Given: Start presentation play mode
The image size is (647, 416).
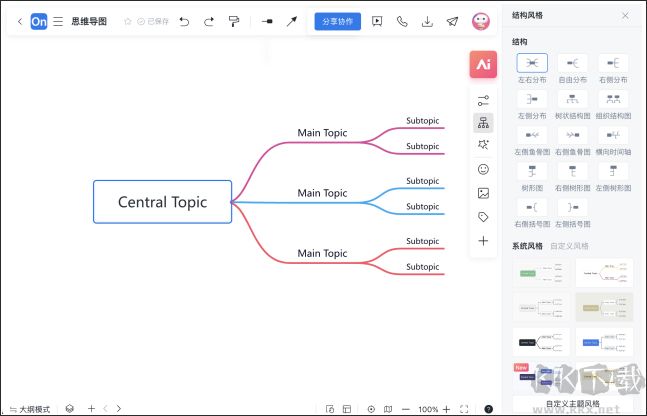Looking at the screenshot, I should click(x=377, y=21).
